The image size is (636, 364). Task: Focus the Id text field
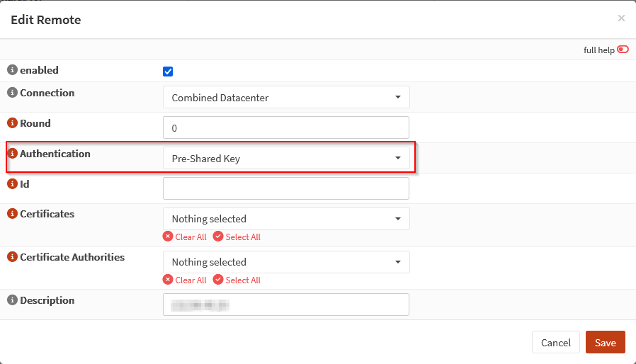coord(286,188)
